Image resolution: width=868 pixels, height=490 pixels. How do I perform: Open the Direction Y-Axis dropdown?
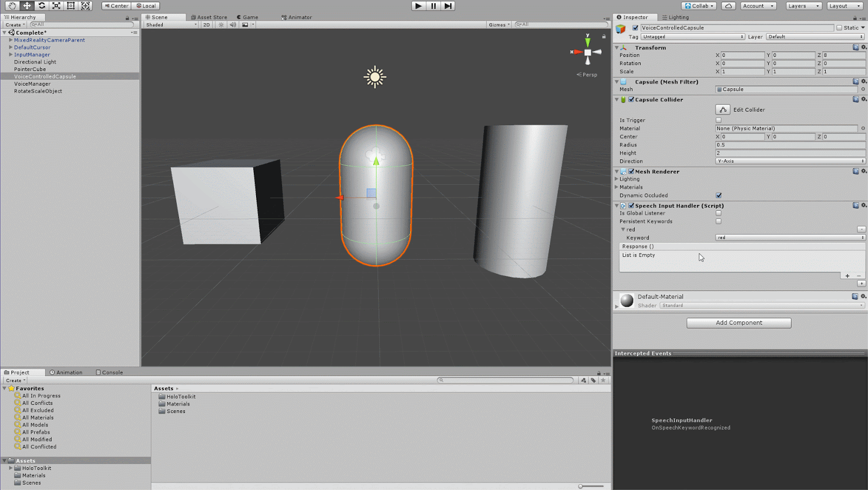(790, 161)
